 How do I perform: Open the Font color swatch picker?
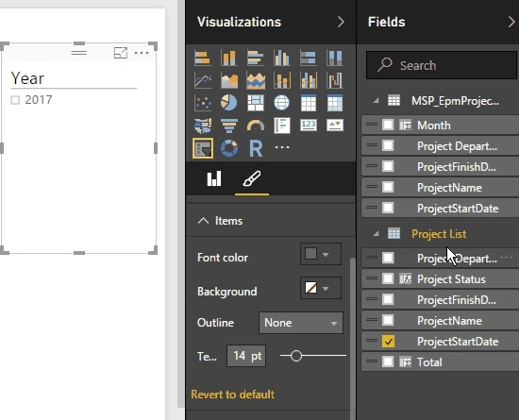coord(320,254)
